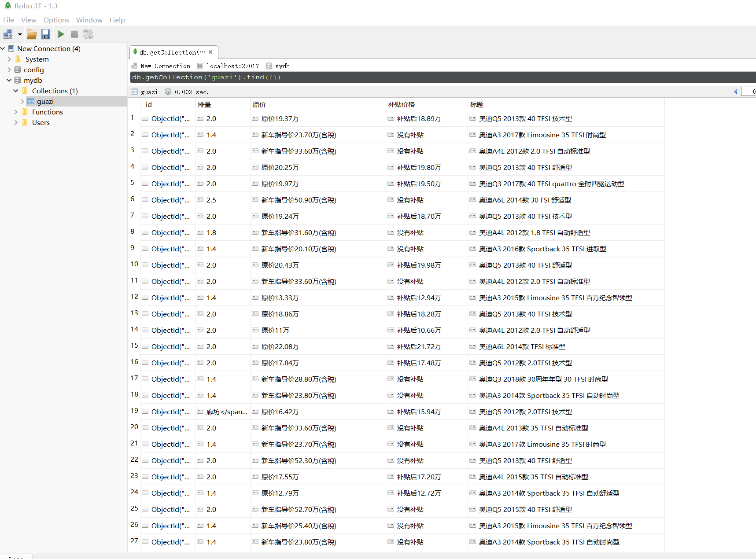756x559 pixels.
Task: Select the Users label in the tree
Action: click(x=41, y=122)
